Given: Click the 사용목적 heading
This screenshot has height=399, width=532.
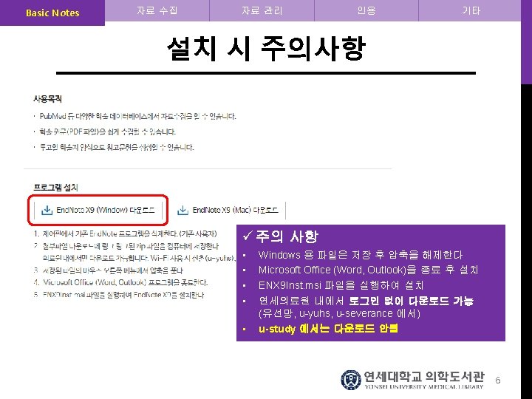Looking at the screenshot, I should (47, 99).
